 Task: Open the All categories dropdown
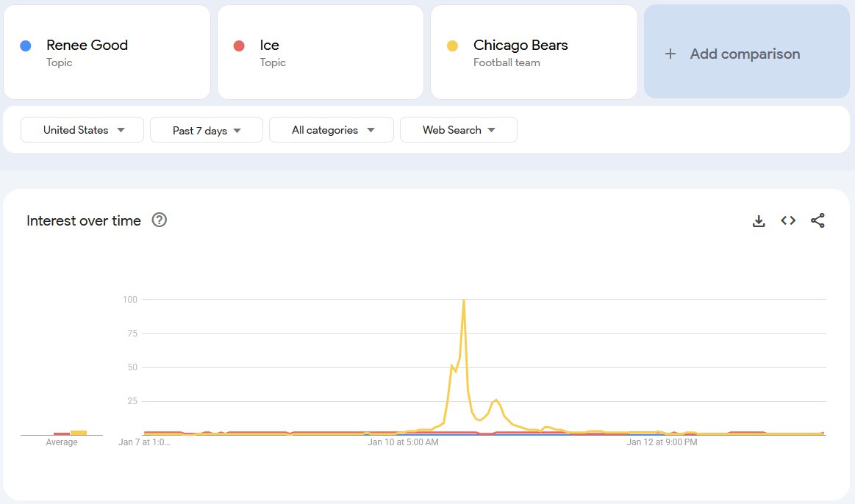coord(332,130)
